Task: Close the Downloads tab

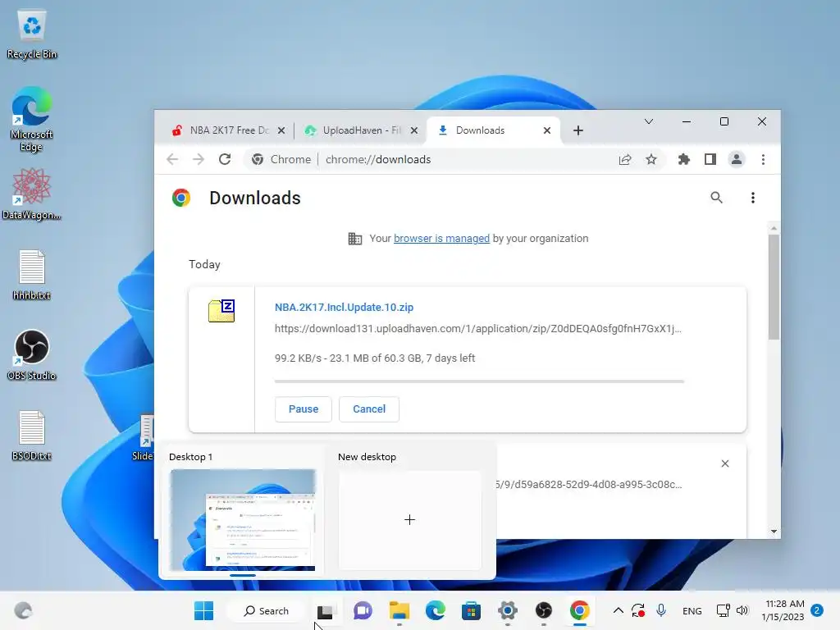Action: (547, 130)
